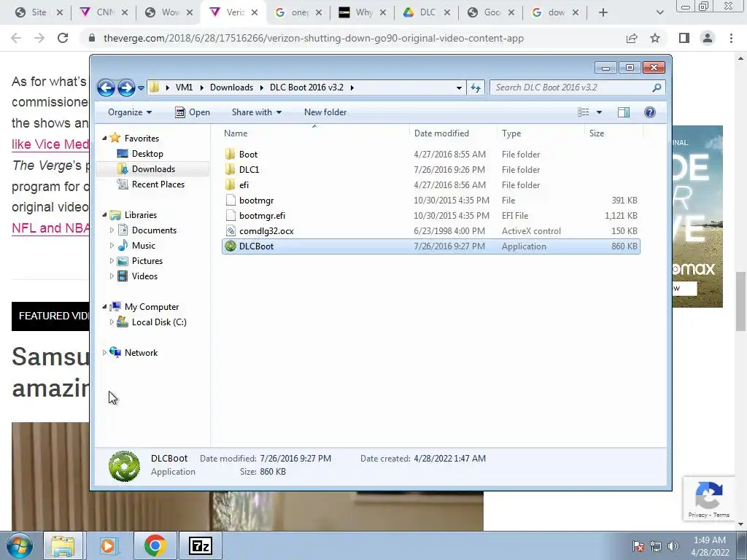Click the Windows Start button
The width and height of the screenshot is (747, 560).
tap(20, 545)
